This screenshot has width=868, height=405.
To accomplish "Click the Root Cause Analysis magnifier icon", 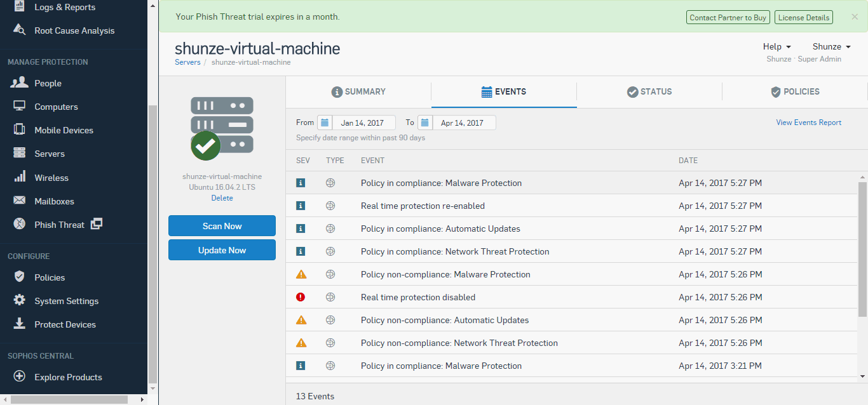I will pyautogui.click(x=20, y=30).
